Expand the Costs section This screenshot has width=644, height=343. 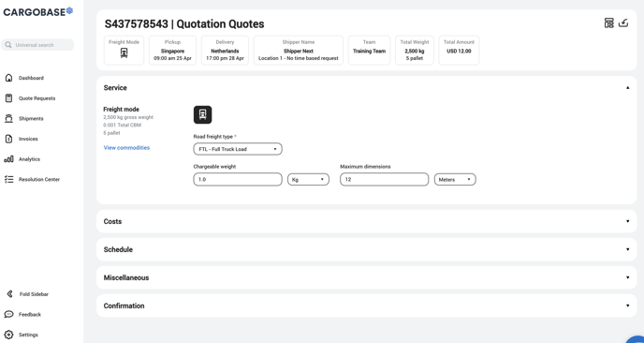click(x=366, y=221)
